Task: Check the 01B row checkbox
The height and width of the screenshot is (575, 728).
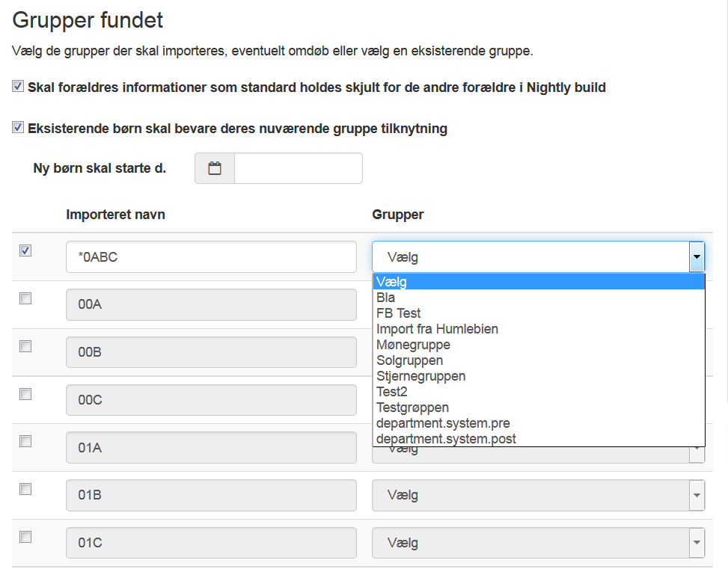Action: 25,489
